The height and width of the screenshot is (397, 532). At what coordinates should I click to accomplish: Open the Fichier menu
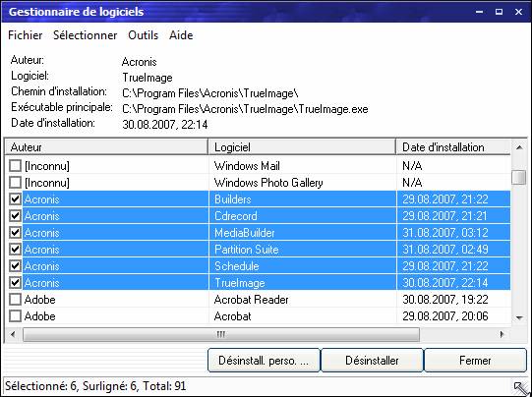point(26,35)
